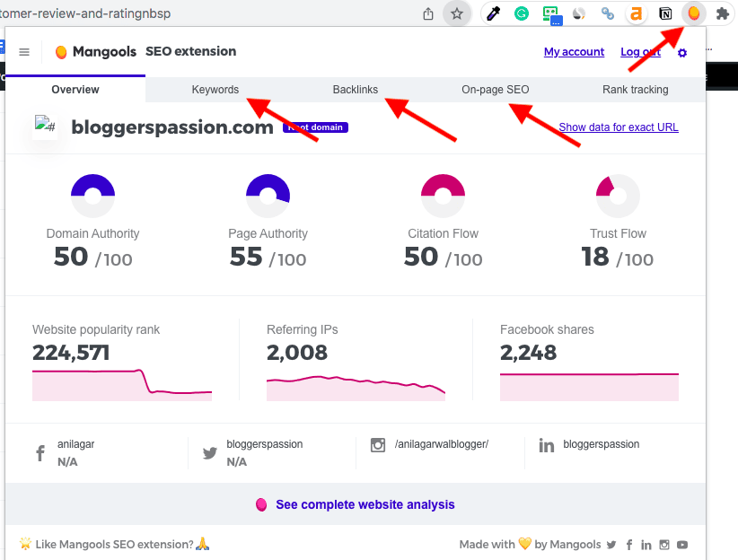Image resolution: width=738 pixels, height=560 pixels.
Task: Open Mangools LinkedIn in footer
Action: coord(646,545)
